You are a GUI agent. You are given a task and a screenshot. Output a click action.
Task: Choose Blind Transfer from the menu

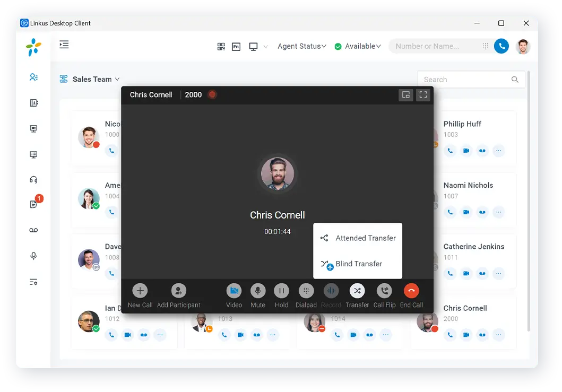point(359,264)
